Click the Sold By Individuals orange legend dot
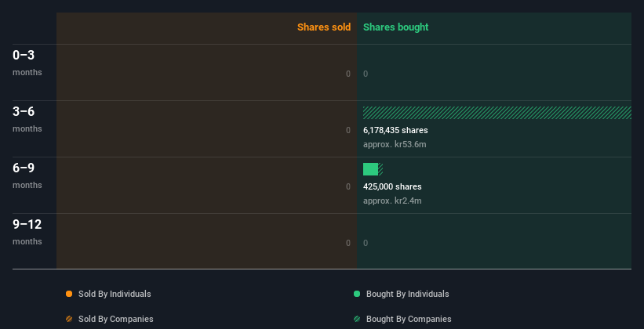Viewport: 644px width, 329px height. [x=69, y=294]
